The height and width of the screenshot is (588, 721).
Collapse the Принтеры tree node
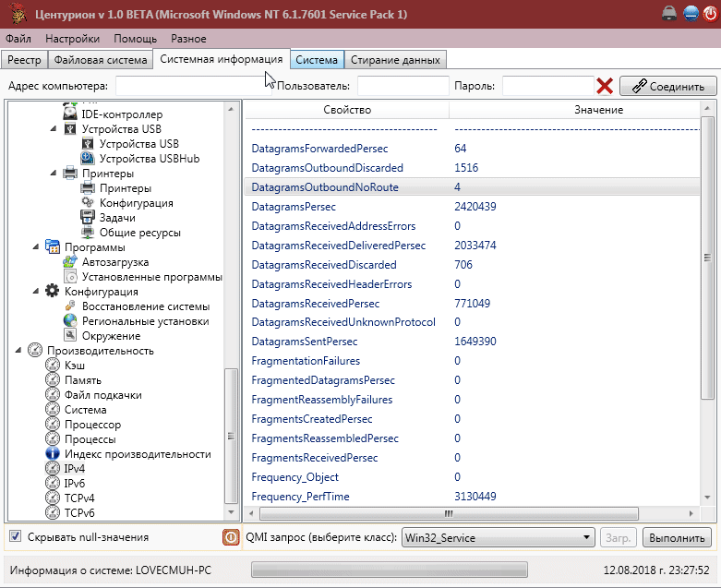pyautogui.click(x=54, y=174)
